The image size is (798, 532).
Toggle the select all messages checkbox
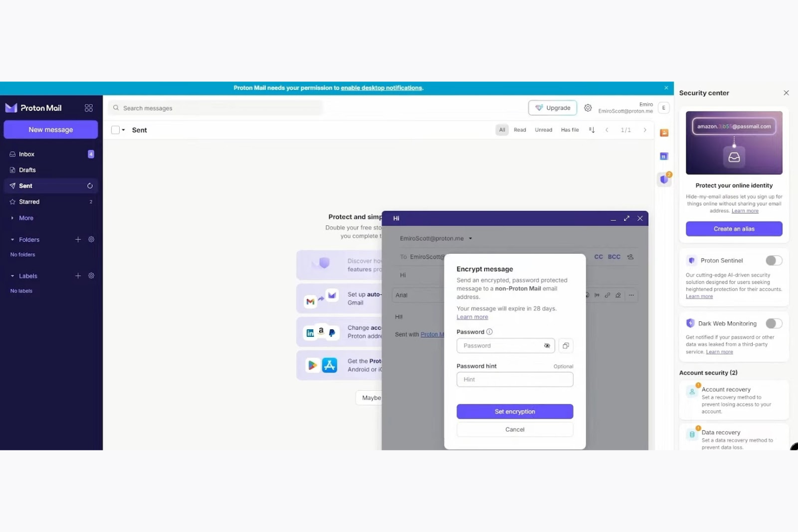pos(115,130)
